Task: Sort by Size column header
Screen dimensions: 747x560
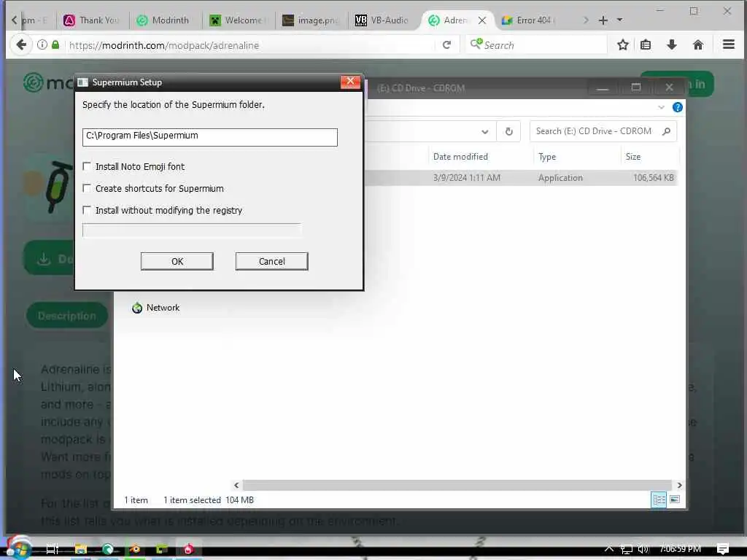Action: coord(633,157)
